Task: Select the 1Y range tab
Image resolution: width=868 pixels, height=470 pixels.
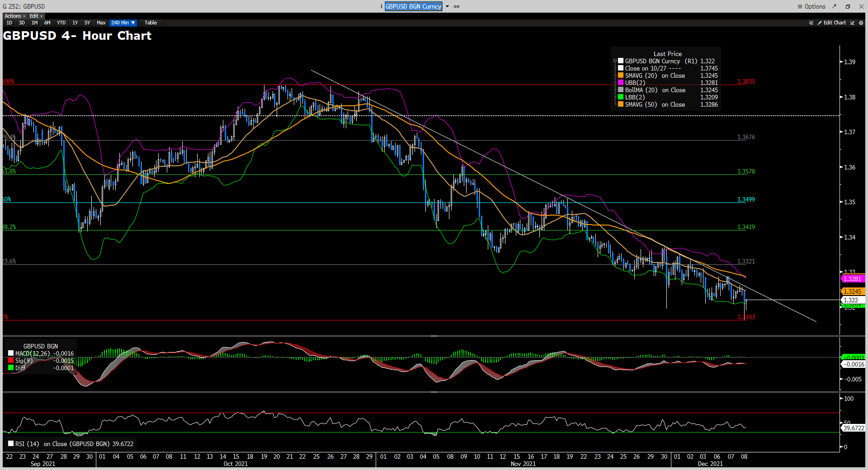Action: tap(75, 23)
